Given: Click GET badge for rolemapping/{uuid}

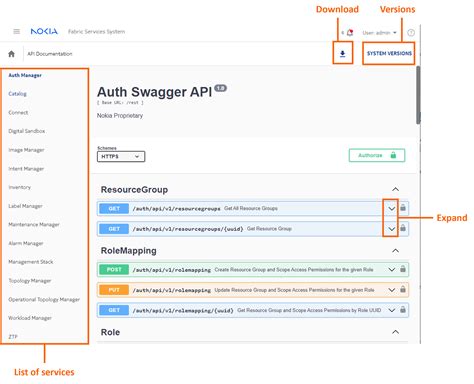Looking at the screenshot, I should 114,310.
